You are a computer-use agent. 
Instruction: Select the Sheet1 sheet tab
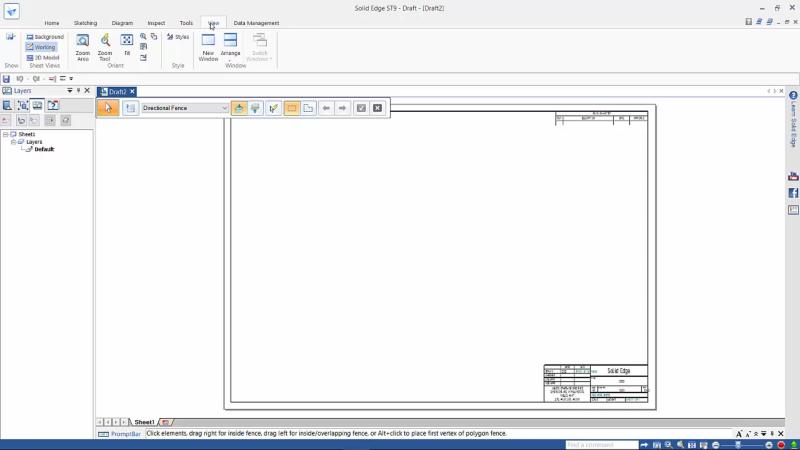pos(144,422)
